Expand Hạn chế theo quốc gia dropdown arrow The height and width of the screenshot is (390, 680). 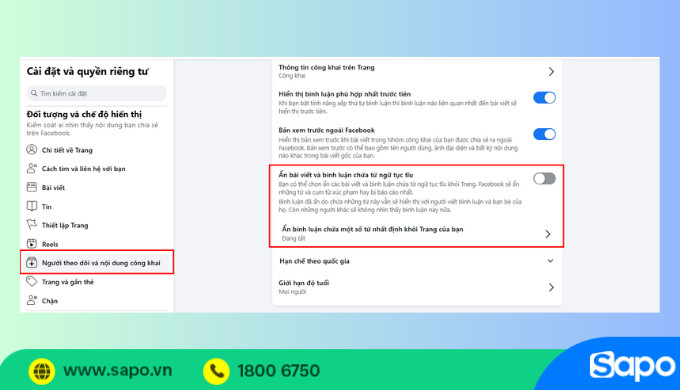(x=550, y=261)
